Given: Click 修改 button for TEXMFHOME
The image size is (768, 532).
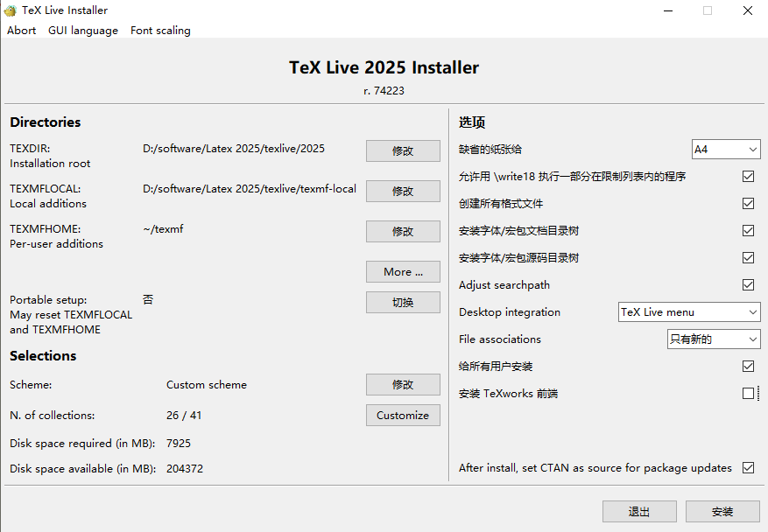Looking at the screenshot, I should pyautogui.click(x=403, y=231).
